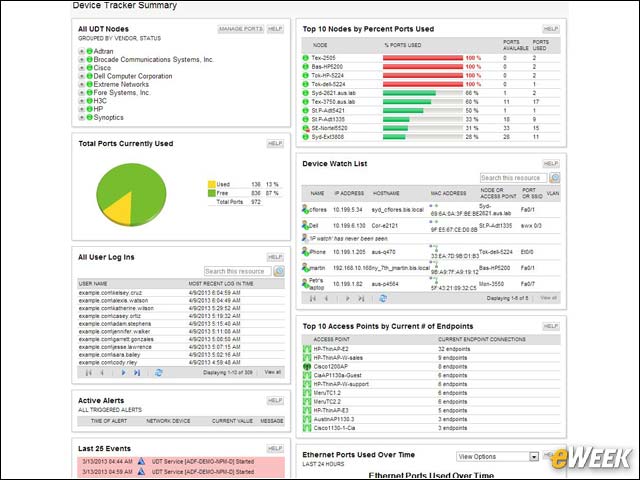Open Help for Top 10 Nodes panel

[551, 29]
